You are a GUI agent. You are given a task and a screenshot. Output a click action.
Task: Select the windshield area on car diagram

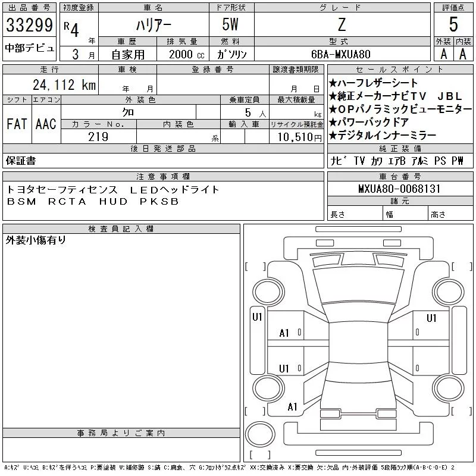tap(358, 287)
